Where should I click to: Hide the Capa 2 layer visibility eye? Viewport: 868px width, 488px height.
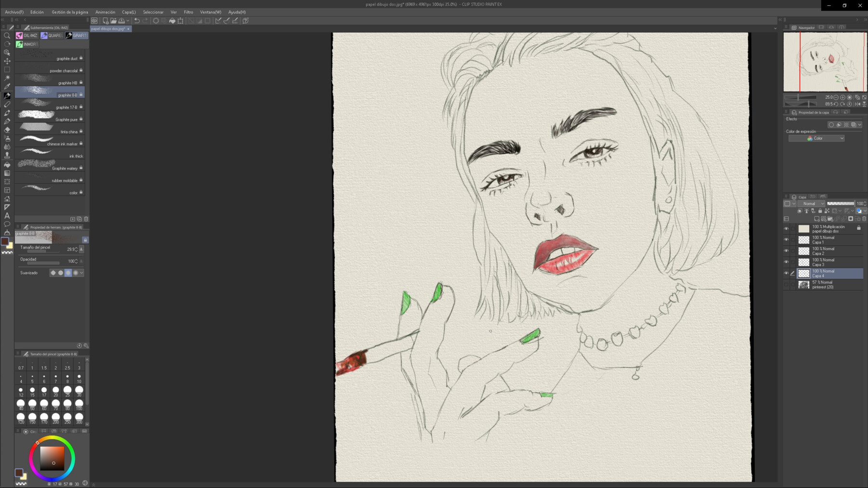pyautogui.click(x=786, y=251)
